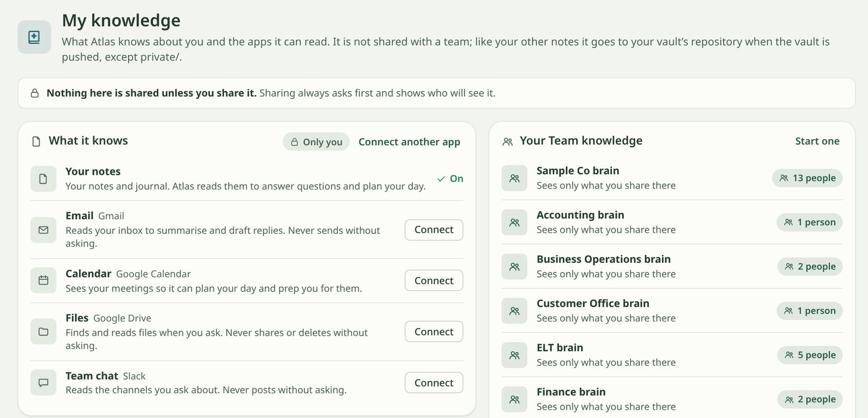Click the Team chat Slack label
The width and height of the screenshot is (868, 418).
point(134,376)
